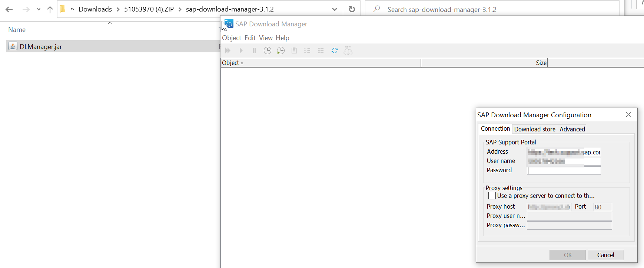Open the hidden breadcrumb path chevrons
Image resolution: width=644 pixels, height=268 pixels.
click(72, 9)
